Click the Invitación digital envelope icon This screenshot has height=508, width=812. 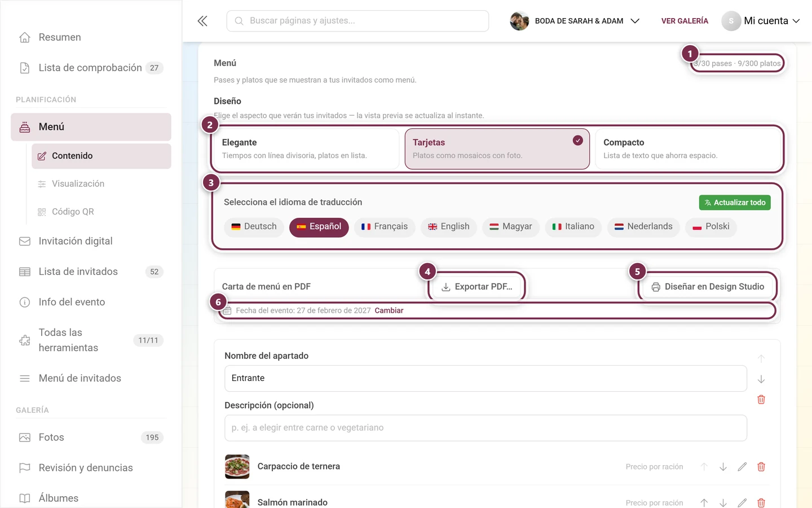[25, 241]
